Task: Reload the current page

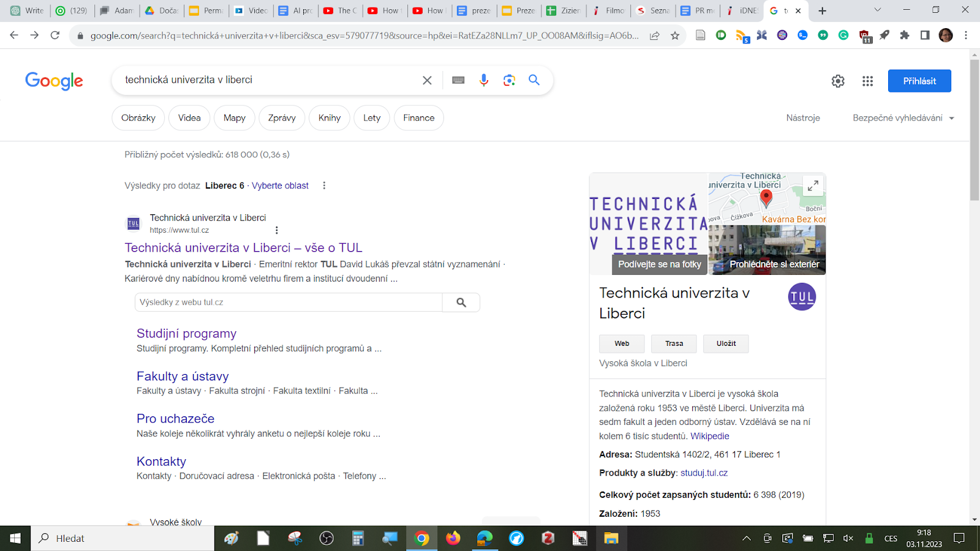Action: tap(55, 36)
